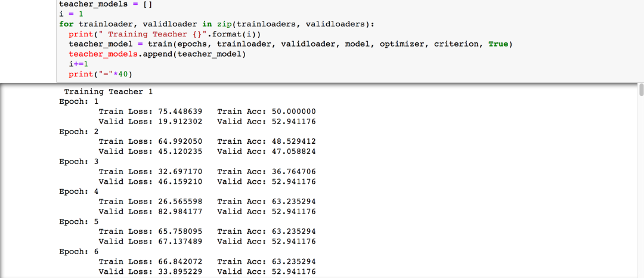Click the 'Epoch: 2' output line
This screenshot has height=278, width=644.
(79, 131)
